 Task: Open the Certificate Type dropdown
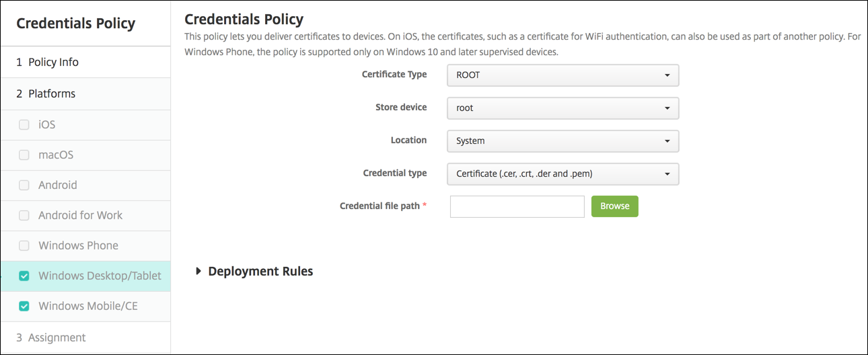(x=563, y=75)
